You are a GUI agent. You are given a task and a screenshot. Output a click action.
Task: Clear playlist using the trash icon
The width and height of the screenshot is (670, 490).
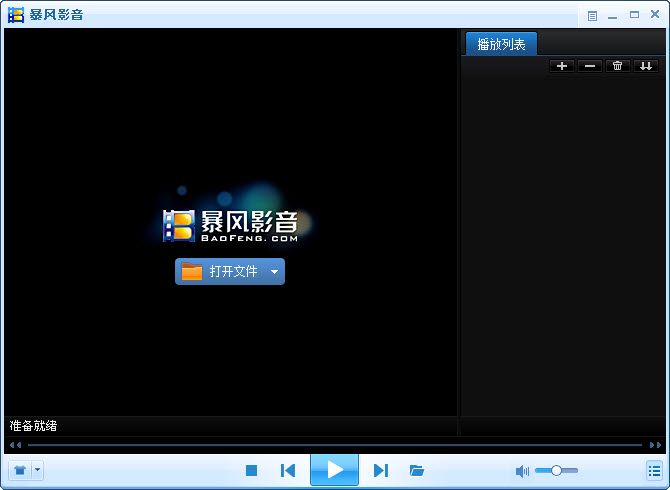click(618, 66)
